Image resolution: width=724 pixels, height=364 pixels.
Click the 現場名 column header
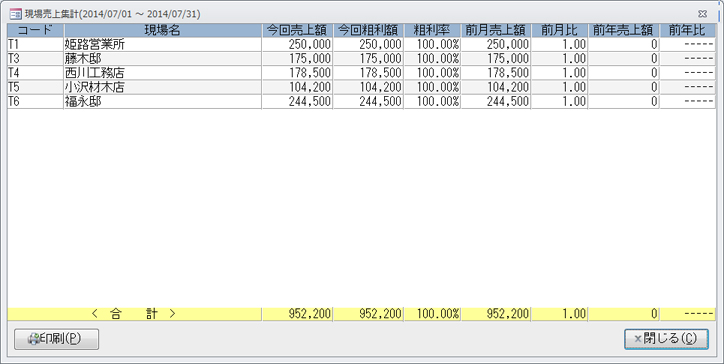(163, 30)
